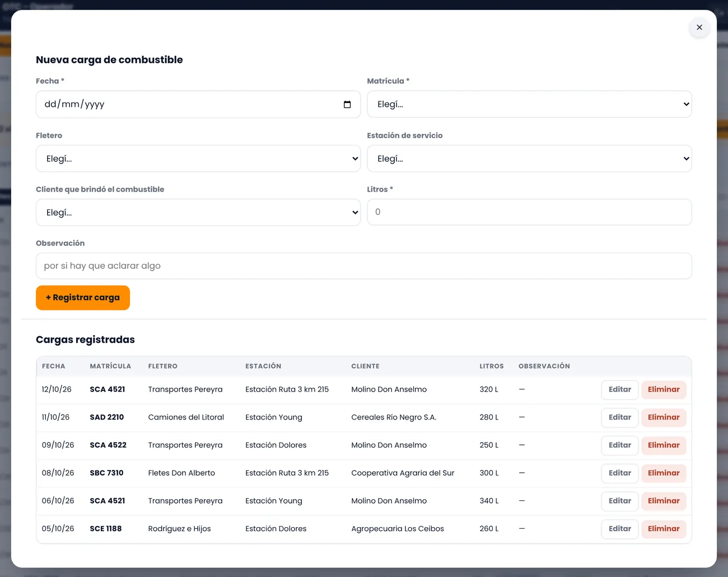This screenshot has height=577, width=728.
Task: Click Cereales Río Negro S.A. cell
Action: click(394, 417)
